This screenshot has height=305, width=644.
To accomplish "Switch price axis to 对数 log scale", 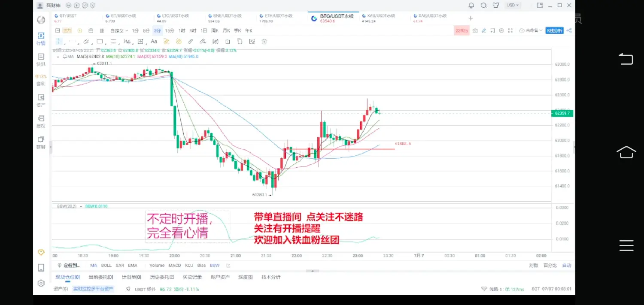I will [534, 266].
